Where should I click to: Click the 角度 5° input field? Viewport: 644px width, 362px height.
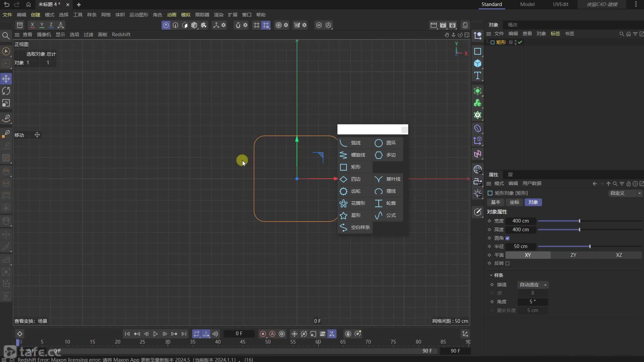point(533,302)
